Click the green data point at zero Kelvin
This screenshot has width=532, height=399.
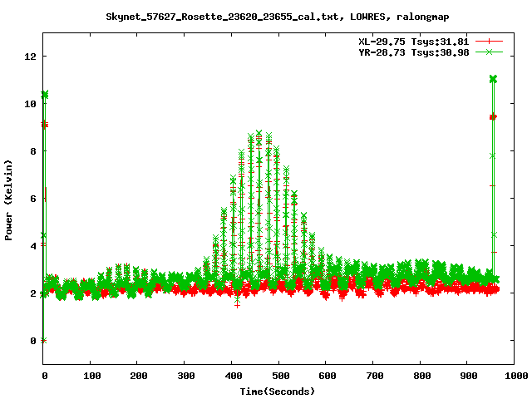[43, 341]
